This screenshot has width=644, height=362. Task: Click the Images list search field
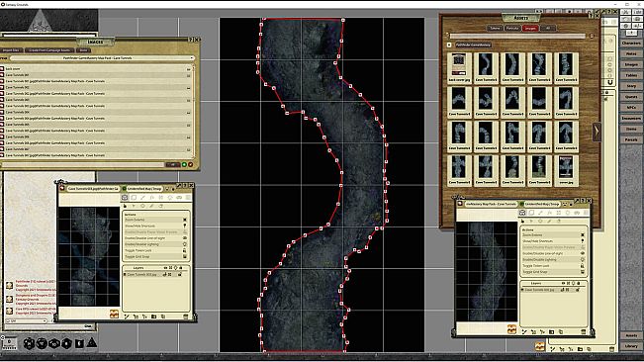[x=82, y=164]
